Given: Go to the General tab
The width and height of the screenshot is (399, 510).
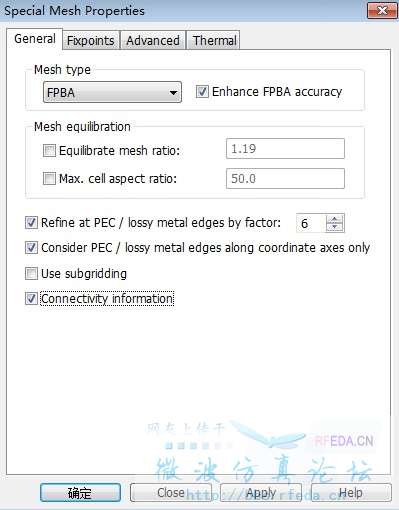Looking at the screenshot, I should coord(35,39).
